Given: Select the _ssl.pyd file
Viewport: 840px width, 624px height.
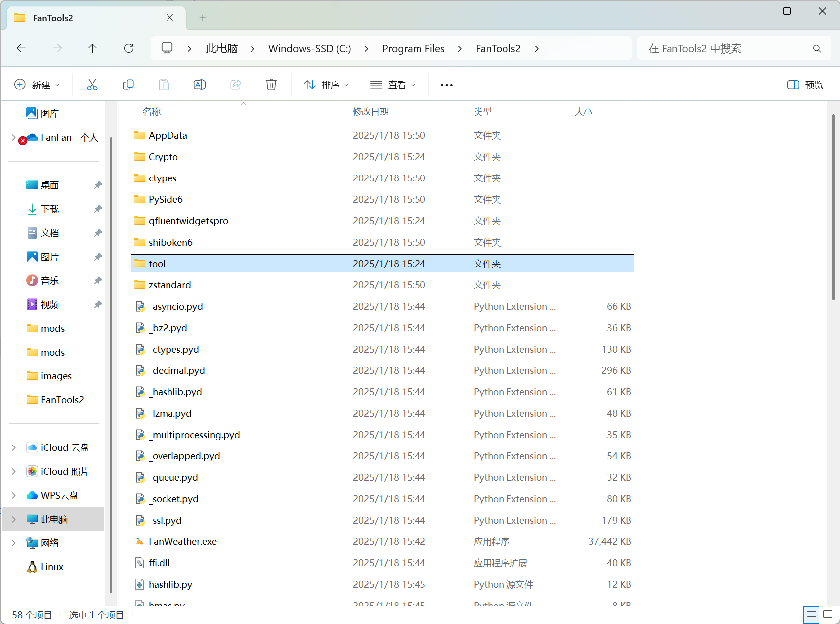Looking at the screenshot, I should (x=382, y=520).
